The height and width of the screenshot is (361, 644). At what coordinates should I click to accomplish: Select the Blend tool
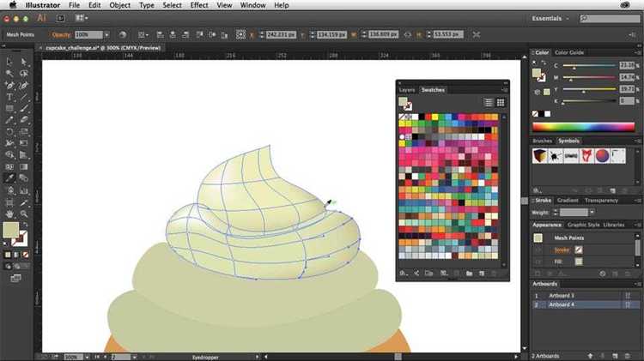(x=24, y=178)
